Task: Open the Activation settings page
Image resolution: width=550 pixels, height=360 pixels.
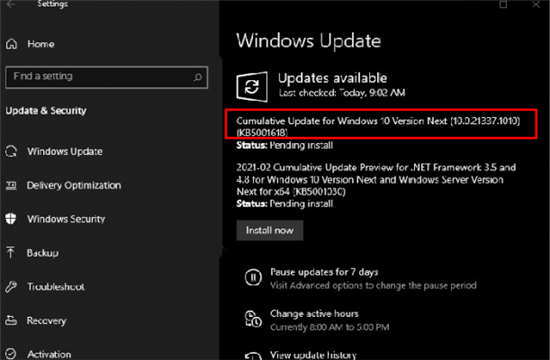Action: pyautogui.click(x=49, y=354)
